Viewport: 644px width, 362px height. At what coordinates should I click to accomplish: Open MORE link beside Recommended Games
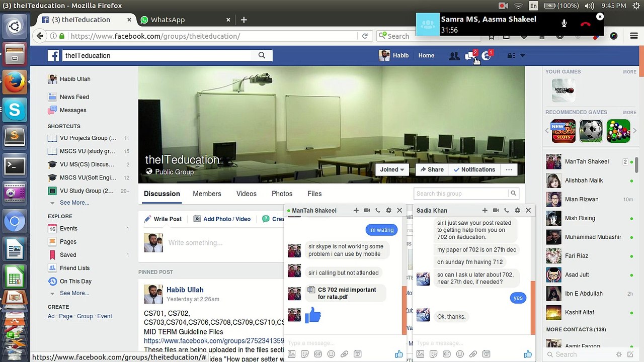pos(629,113)
